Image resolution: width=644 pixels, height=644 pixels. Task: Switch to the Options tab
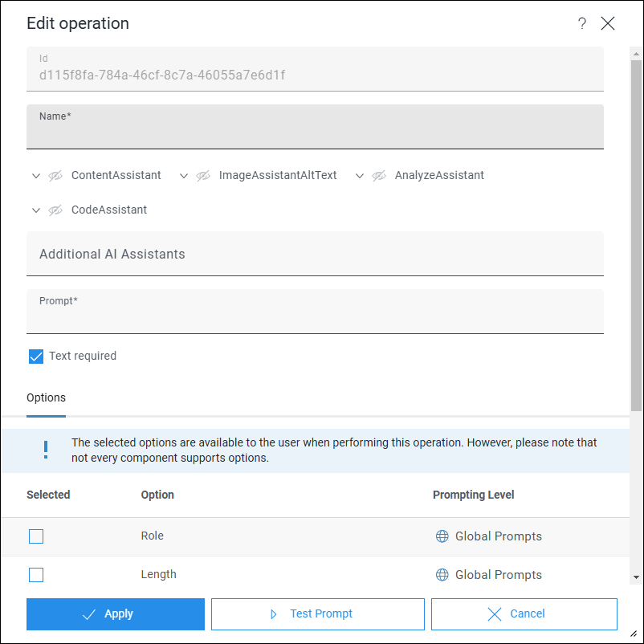[46, 398]
